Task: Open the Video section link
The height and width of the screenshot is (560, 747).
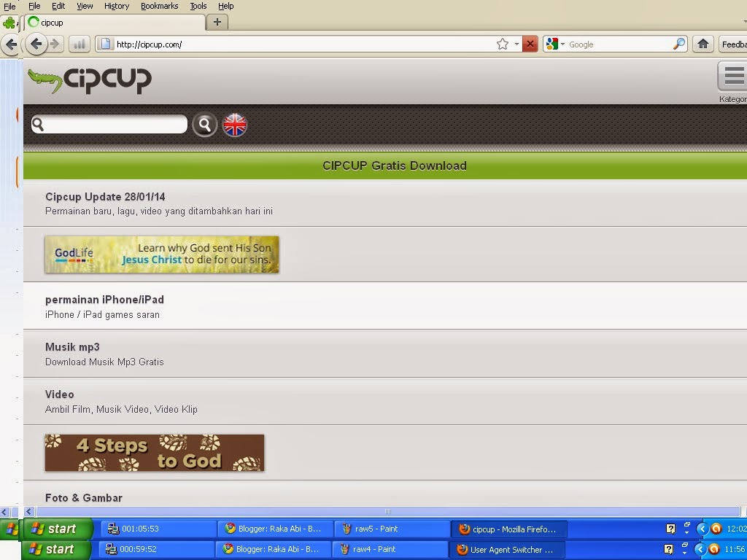Action: click(60, 394)
